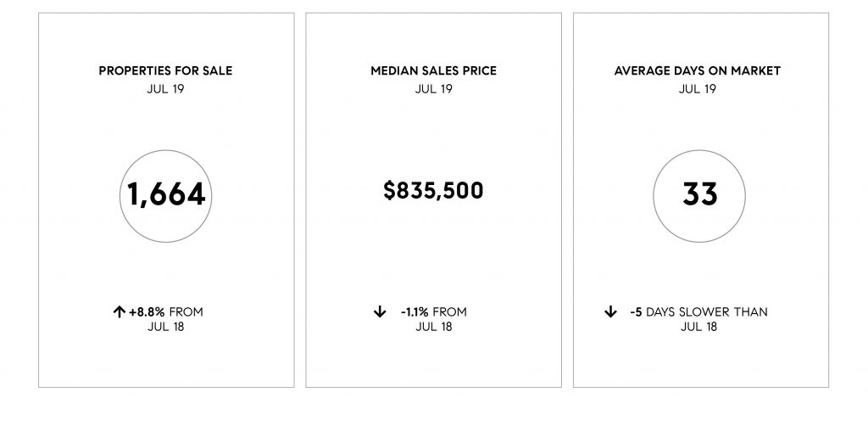Click the down arrow beside -1.1%
The image size is (868, 426).
[x=379, y=312]
